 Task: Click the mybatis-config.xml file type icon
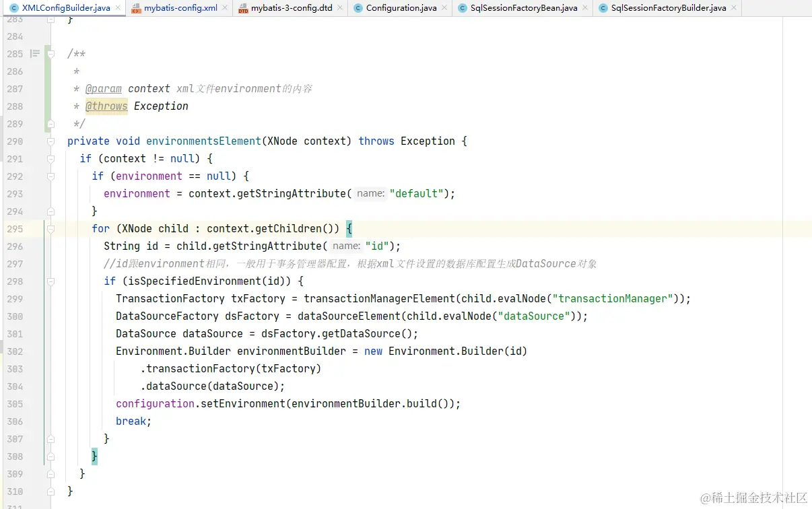coord(136,8)
